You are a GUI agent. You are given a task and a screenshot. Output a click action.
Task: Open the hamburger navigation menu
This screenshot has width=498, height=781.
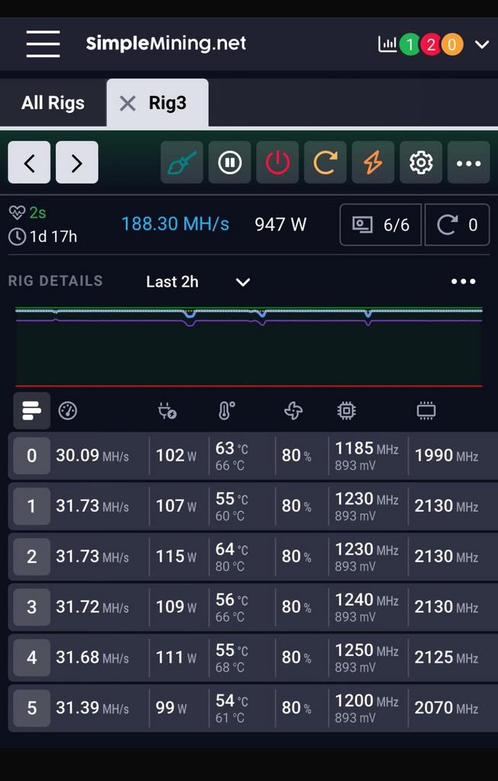click(x=43, y=43)
